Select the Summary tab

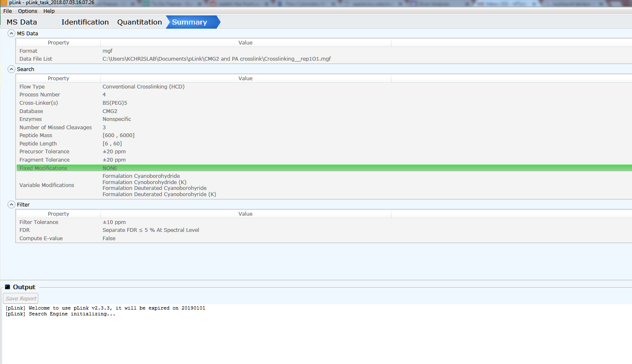pos(189,22)
